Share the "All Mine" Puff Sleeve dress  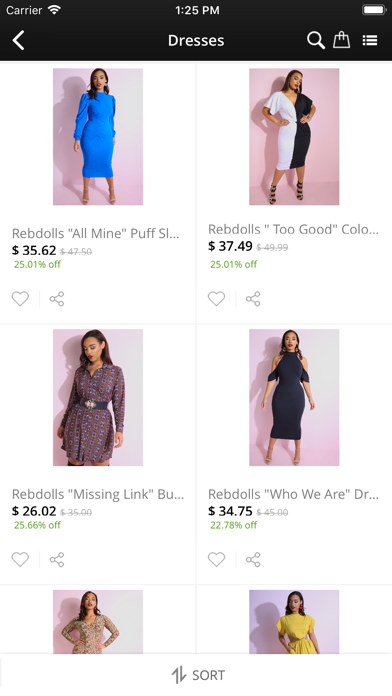tap(57, 299)
